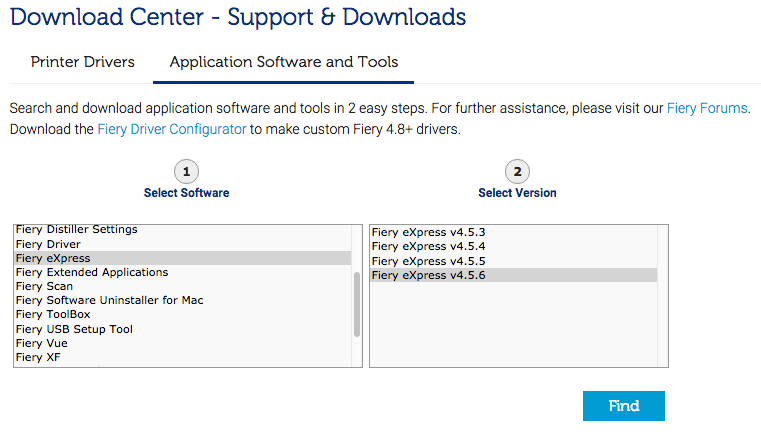Choose version Fiery eXpress v4.5.4
761x440 pixels.
[428, 246]
